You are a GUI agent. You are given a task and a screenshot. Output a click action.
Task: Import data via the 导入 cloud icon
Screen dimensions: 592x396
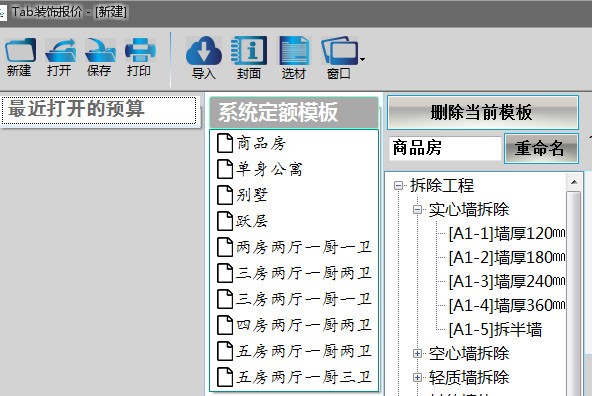coord(204,51)
